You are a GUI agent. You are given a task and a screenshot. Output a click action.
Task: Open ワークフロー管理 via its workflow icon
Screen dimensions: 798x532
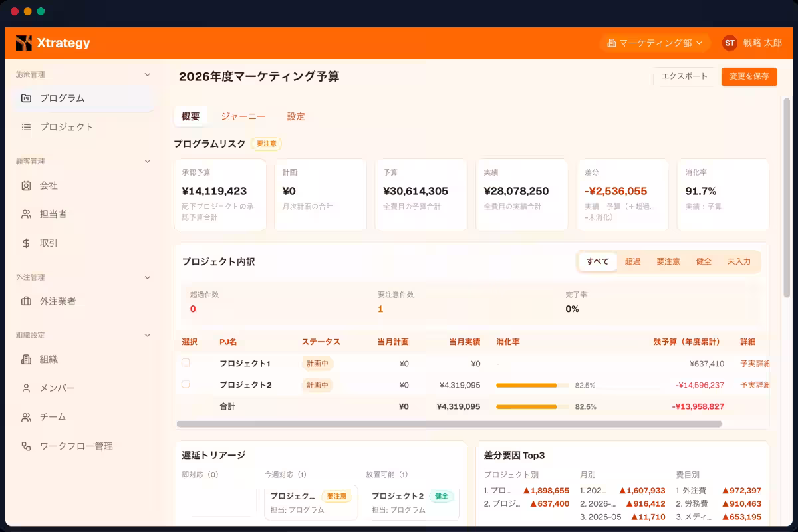pos(26,446)
